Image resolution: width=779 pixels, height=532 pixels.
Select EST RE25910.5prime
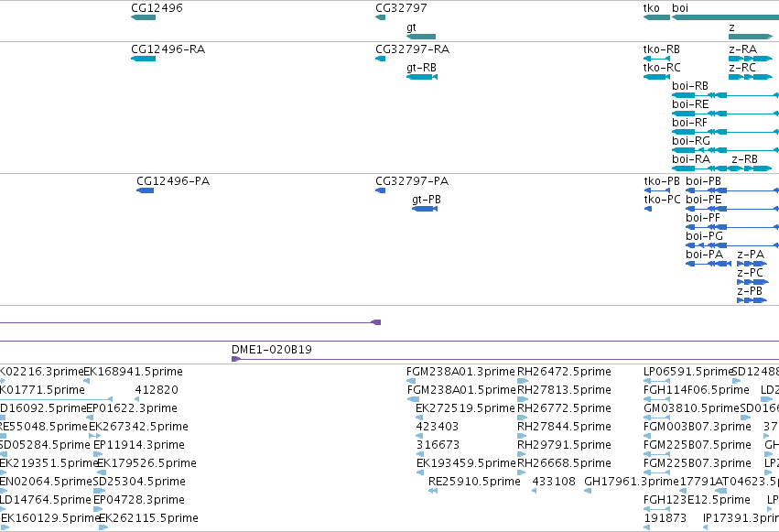pyautogui.click(x=433, y=492)
